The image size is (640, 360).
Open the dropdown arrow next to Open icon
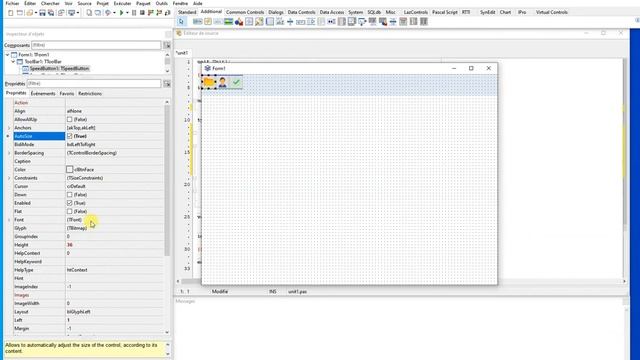click(x=36, y=13)
